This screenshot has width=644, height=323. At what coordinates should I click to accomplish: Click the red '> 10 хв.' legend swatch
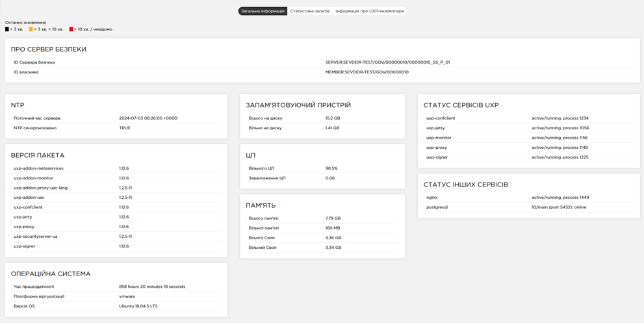71,29
